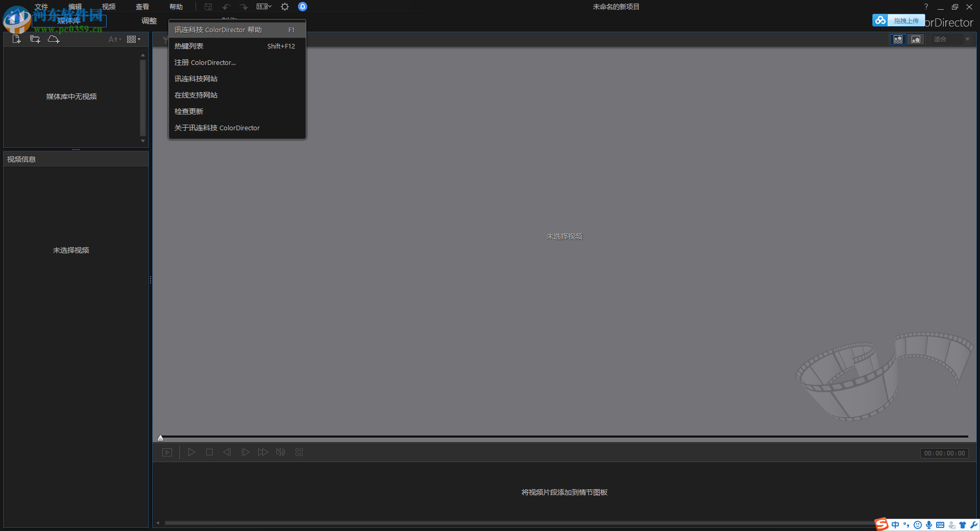Open the 文件 menu

coord(41,7)
